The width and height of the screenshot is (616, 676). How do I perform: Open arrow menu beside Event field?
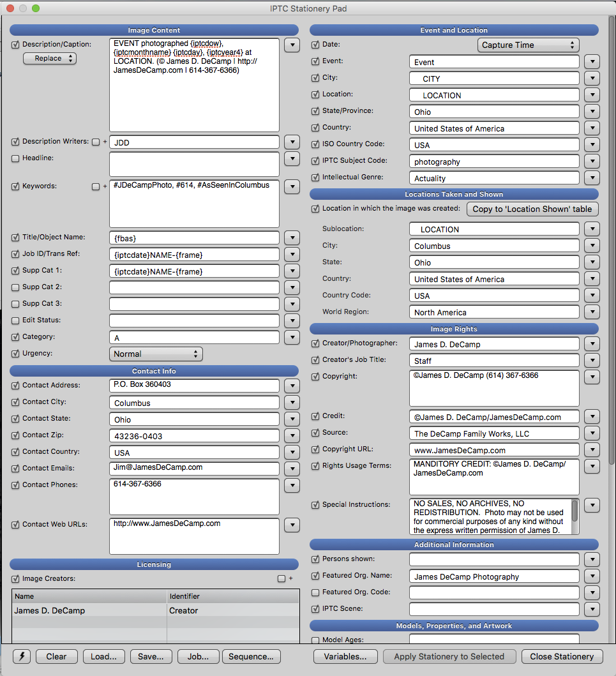tap(592, 62)
